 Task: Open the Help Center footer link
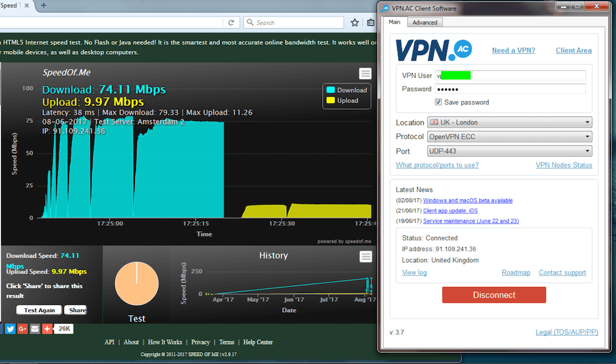pos(258,342)
